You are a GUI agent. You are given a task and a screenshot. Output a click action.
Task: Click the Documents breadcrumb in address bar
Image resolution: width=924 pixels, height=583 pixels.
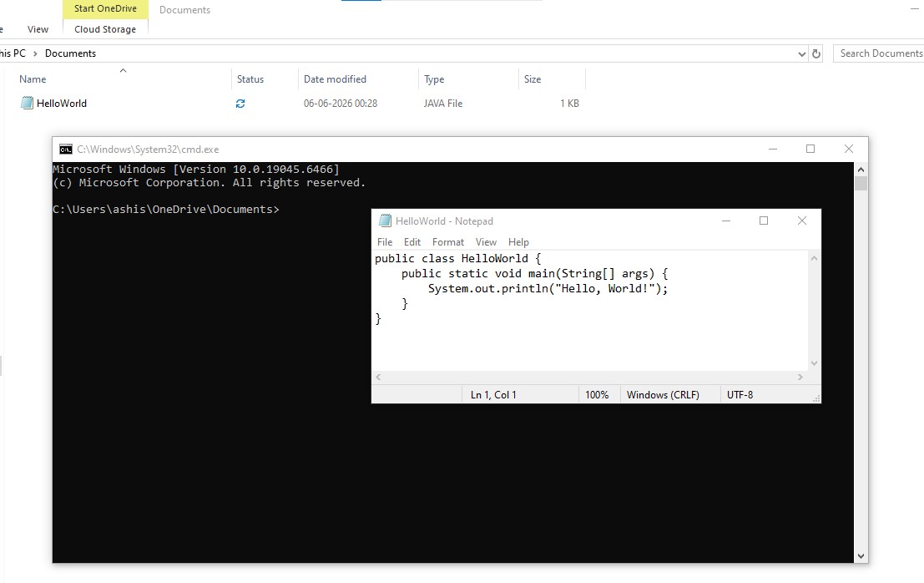70,53
